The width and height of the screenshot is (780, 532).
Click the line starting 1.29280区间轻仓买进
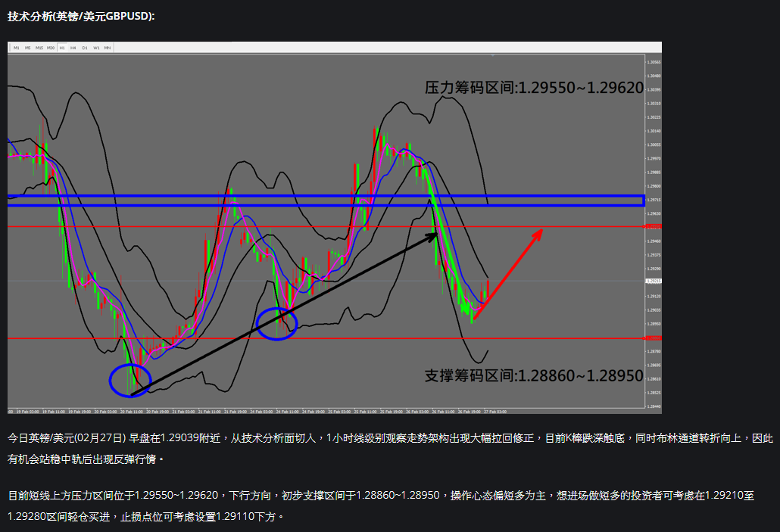[146, 517]
